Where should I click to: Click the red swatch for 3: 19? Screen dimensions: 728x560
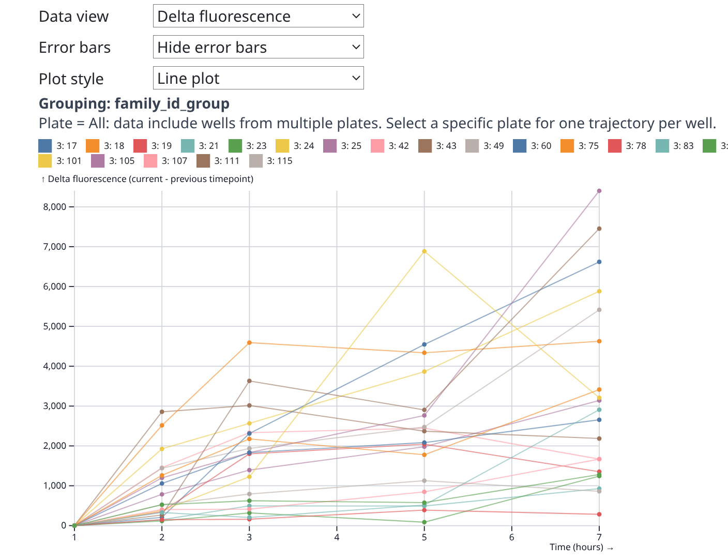(140, 146)
